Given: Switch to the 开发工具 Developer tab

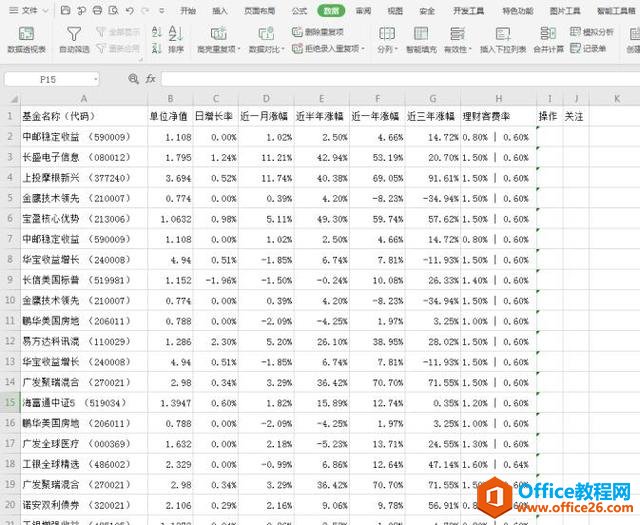Looking at the screenshot, I should tap(469, 11).
